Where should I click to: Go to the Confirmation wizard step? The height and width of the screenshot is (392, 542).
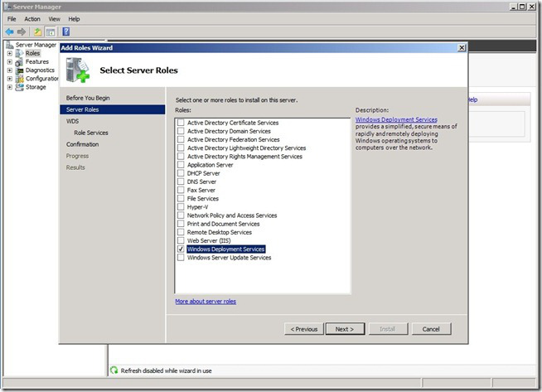(x=83, y=144)
